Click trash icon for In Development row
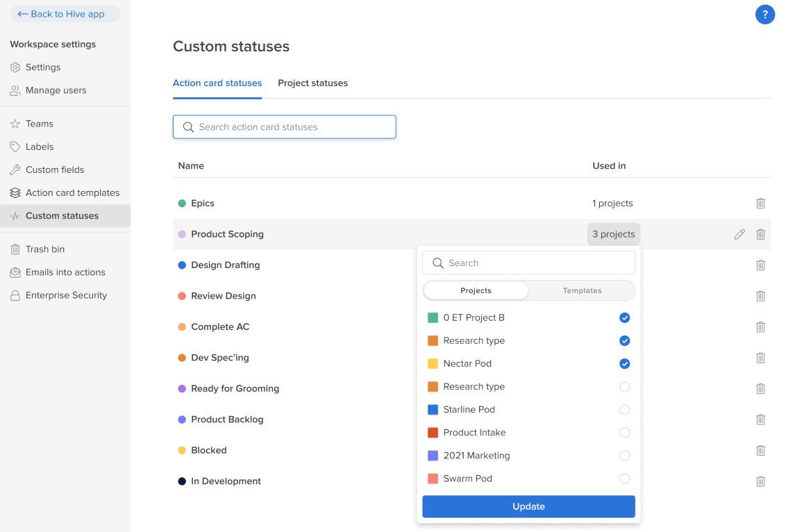 tap(760, 481)
